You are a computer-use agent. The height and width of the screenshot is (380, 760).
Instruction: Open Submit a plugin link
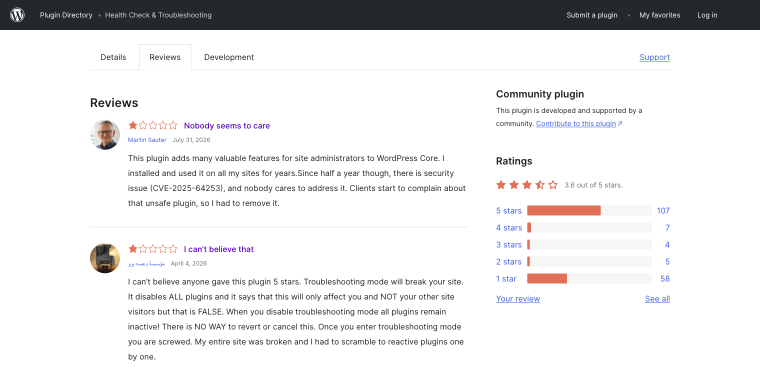coord(592,15)
